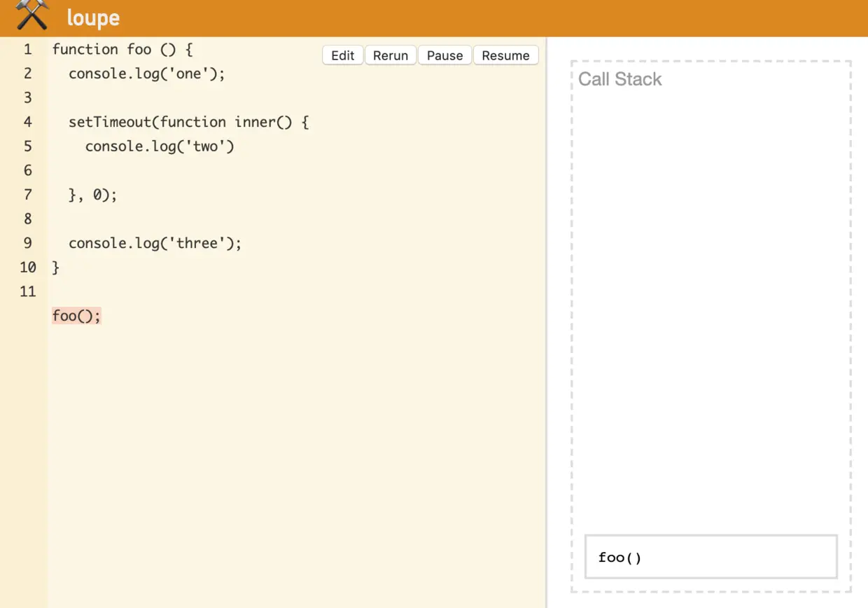
Task: Click the console.log('three'); line
Action: pyautogui.click(x=155, y=243)
